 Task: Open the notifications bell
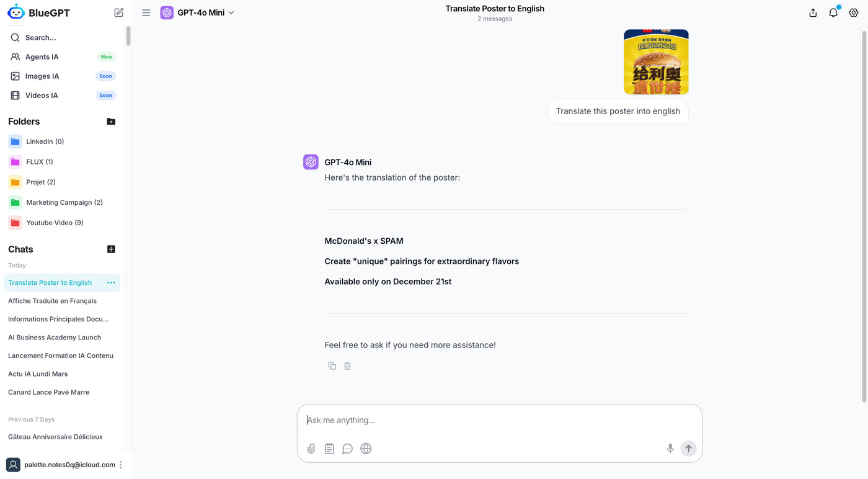(x=833, y=12)
